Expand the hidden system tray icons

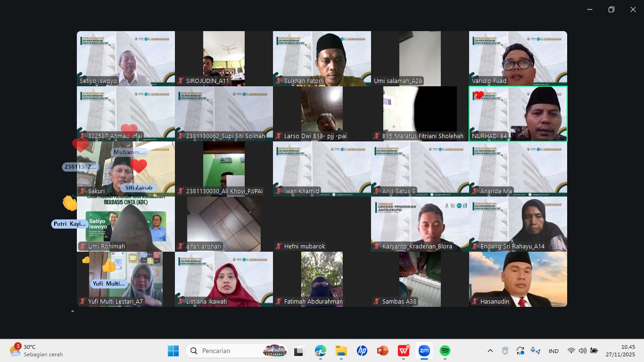point(490,351)
